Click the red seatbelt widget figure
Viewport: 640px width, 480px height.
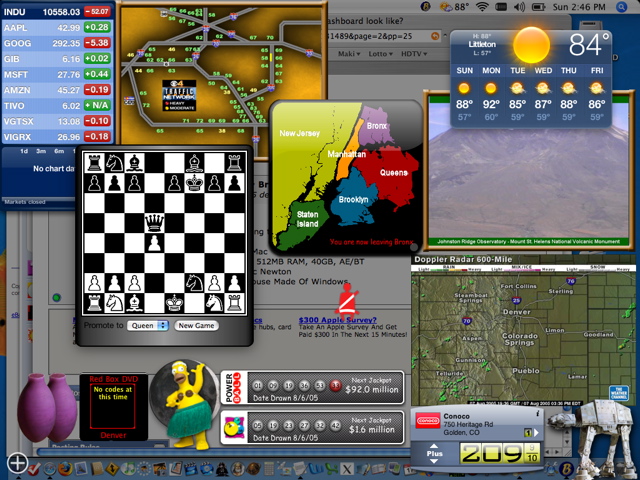tap(347, 301)
